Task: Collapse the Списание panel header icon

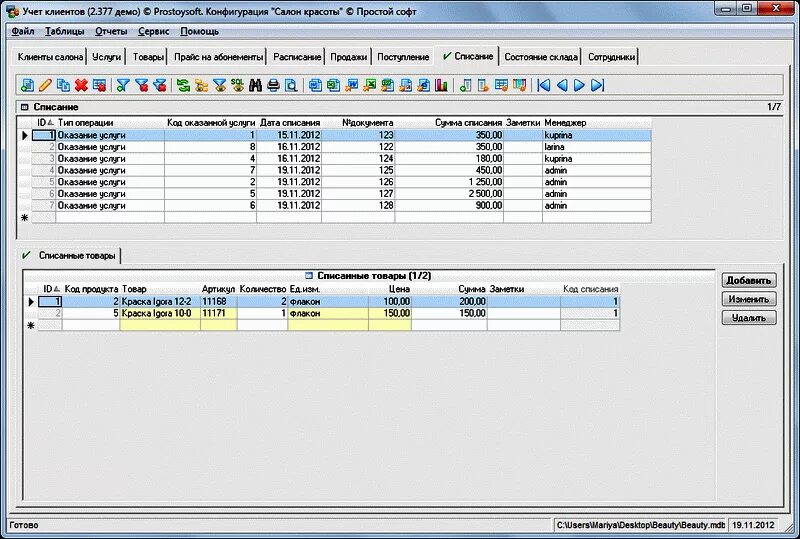Action: click(x=24, y=107)
